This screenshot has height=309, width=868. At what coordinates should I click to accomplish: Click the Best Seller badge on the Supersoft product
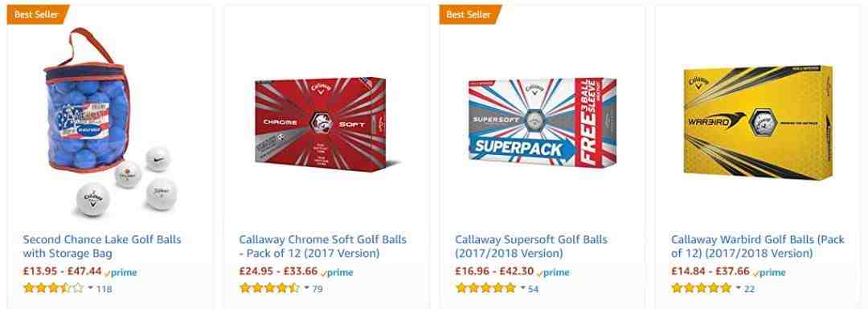469,14
